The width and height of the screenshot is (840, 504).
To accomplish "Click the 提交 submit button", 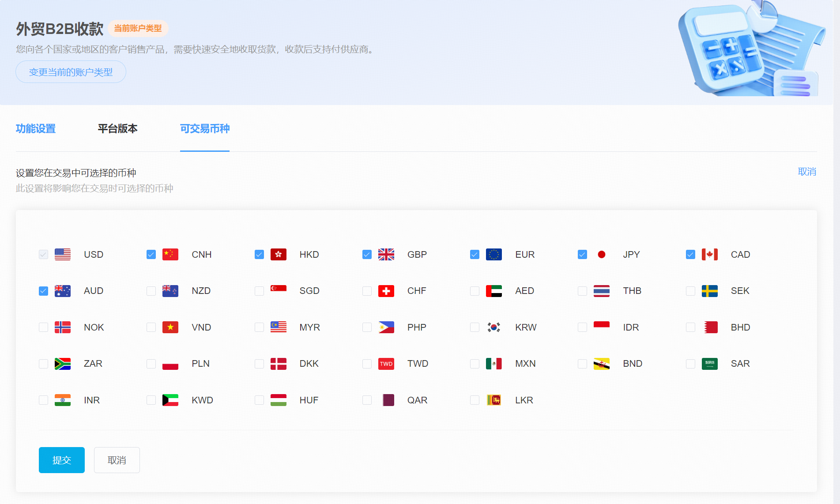I will [x=61, y=460].
